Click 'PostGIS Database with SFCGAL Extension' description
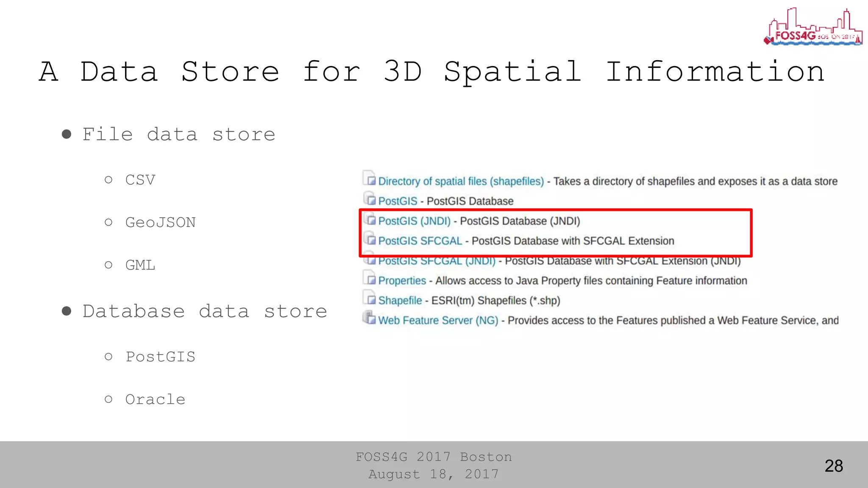868x488 pixels. [x=573, y=241]
